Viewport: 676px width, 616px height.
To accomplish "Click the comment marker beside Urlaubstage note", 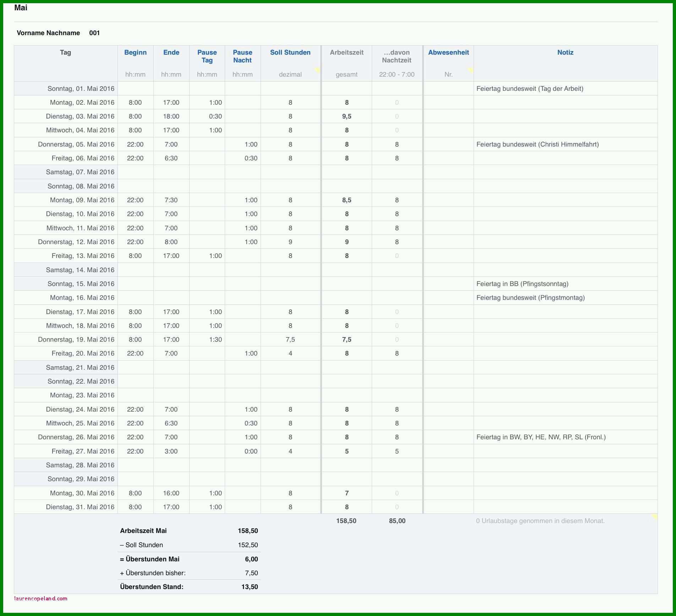I will pyautogui.click(x=655, y=517).
